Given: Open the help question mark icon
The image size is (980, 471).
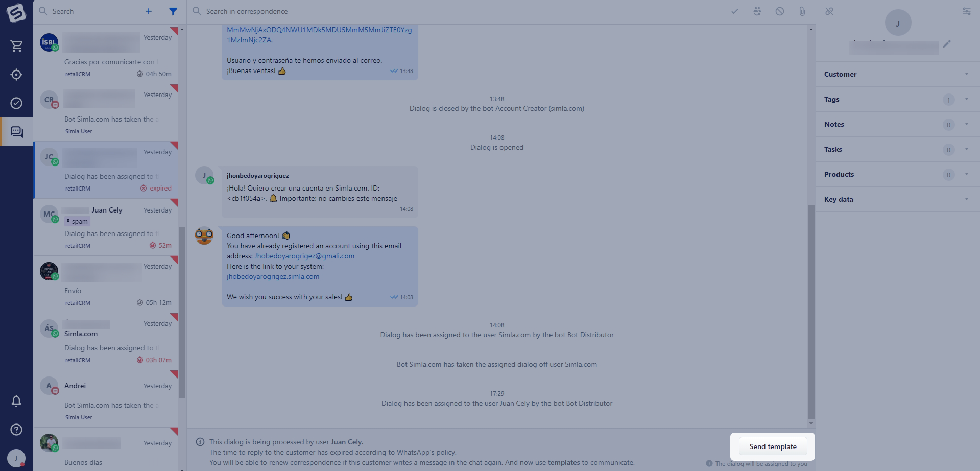Looking at the screenshot, I should click(x=16, y=430).
